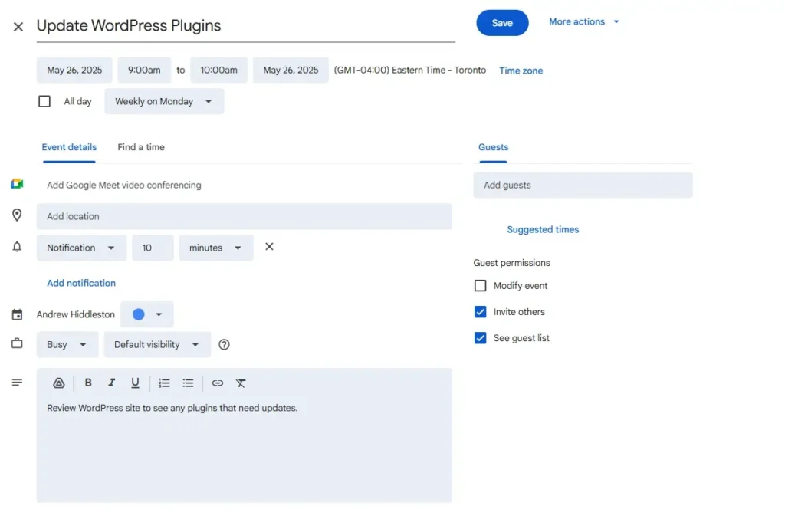Remove formatting from description text
The height and width of the screenshot is (532, 785).
(x=241, y=383)
